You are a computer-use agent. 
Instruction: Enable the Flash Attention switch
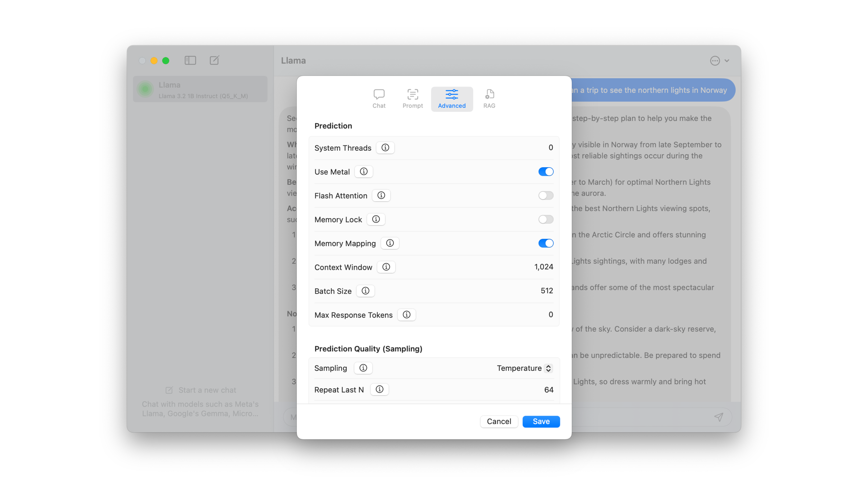click(x=545, y=196)
